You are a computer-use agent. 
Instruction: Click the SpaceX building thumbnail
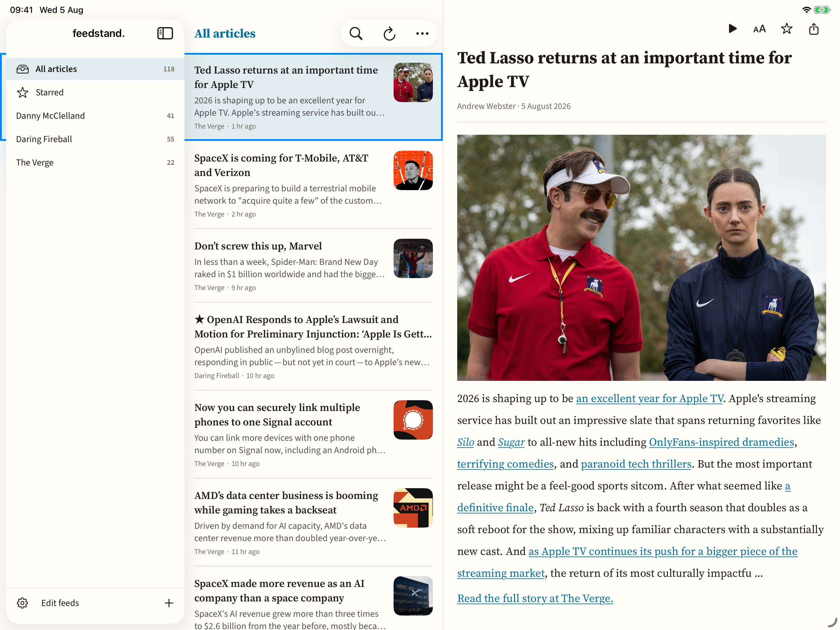tap(413, 596)
